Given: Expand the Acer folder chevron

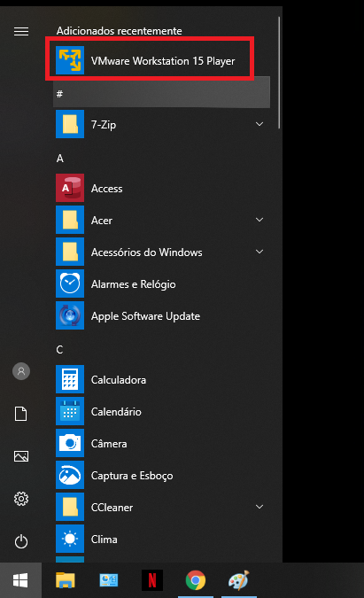Looking at the screenshot, I should click(259, 220).
